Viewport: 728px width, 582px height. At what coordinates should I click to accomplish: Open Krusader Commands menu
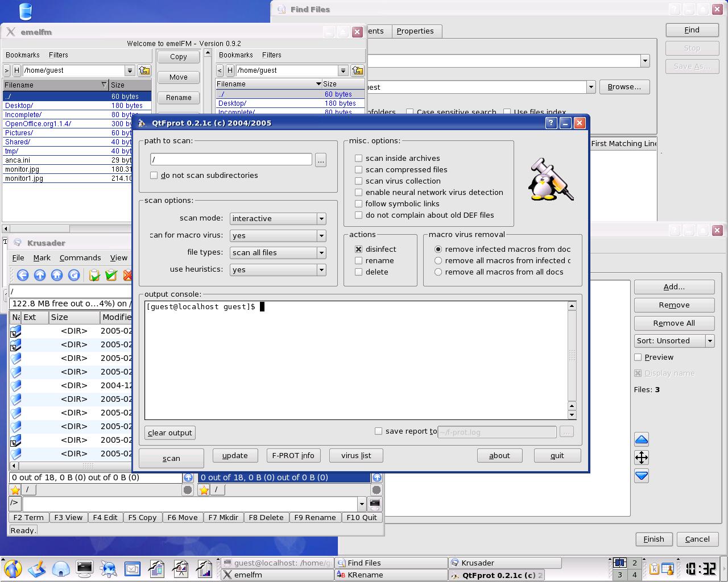(x=80, y=257)
